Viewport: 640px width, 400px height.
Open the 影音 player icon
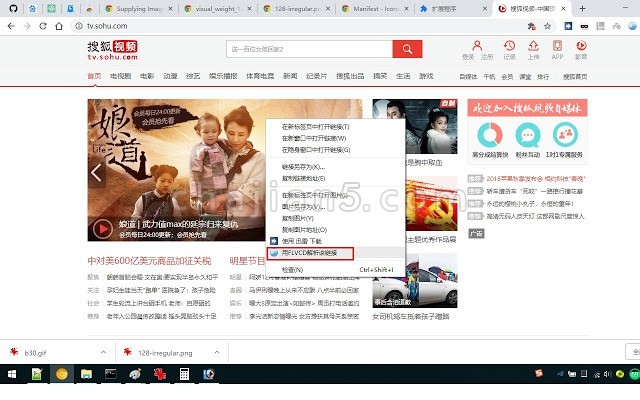[x=581, y=45]
